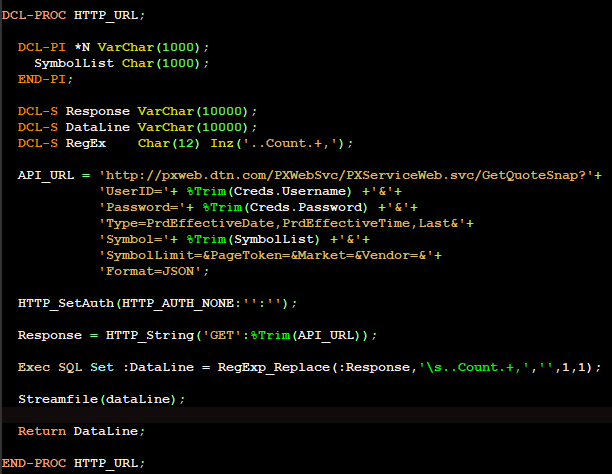Click the 'UserID=' string line
Image resolution: width=612 pixels, height=474 pixels.
[x=251, y=191]
